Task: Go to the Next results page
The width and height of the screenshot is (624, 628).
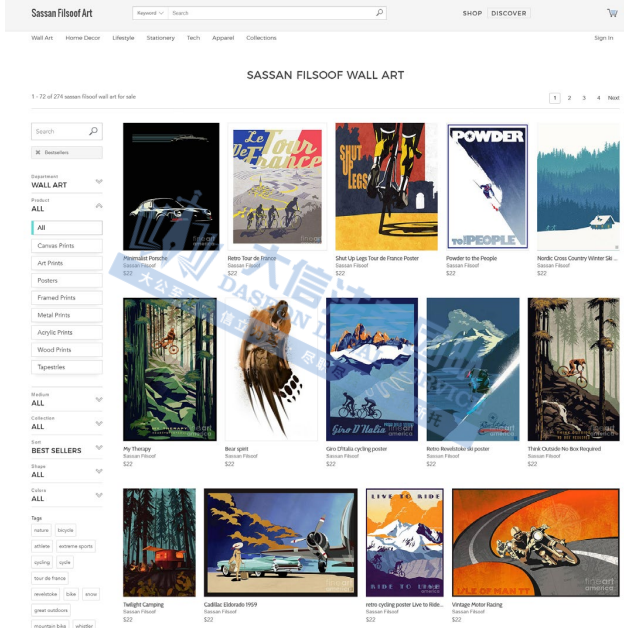Action: click(613, 98)
